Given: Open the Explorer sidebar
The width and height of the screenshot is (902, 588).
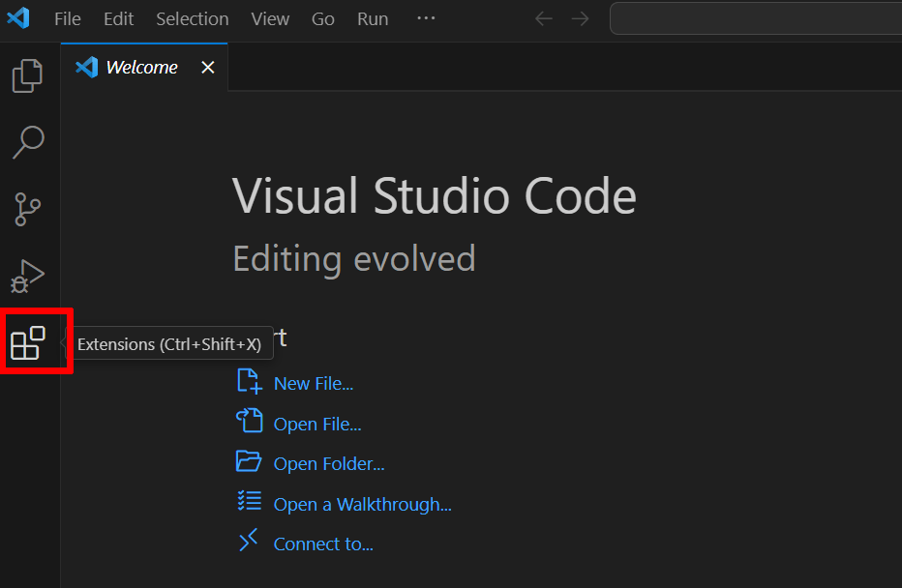Looking at the screenshot, I should tap(27, 75).
